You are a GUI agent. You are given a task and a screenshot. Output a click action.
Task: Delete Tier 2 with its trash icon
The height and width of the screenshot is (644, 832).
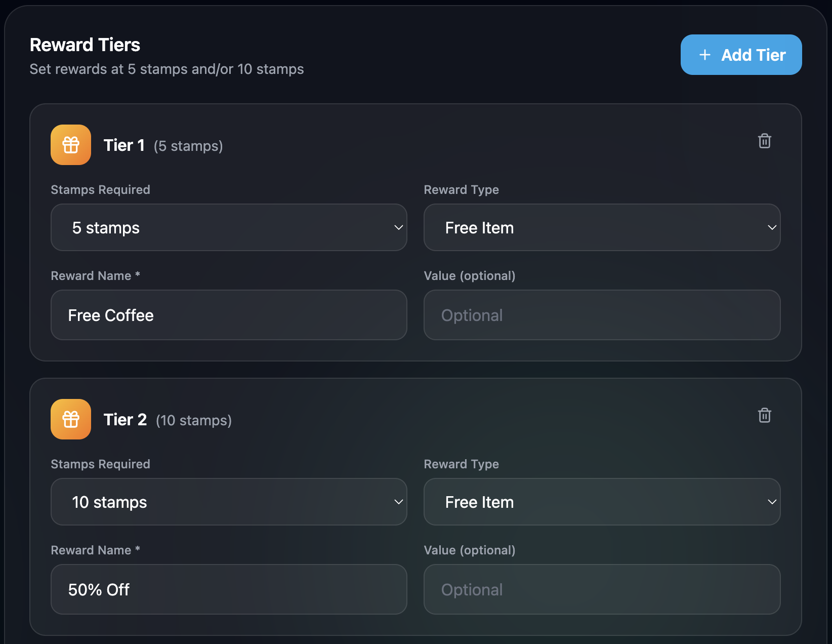(764, 416)
